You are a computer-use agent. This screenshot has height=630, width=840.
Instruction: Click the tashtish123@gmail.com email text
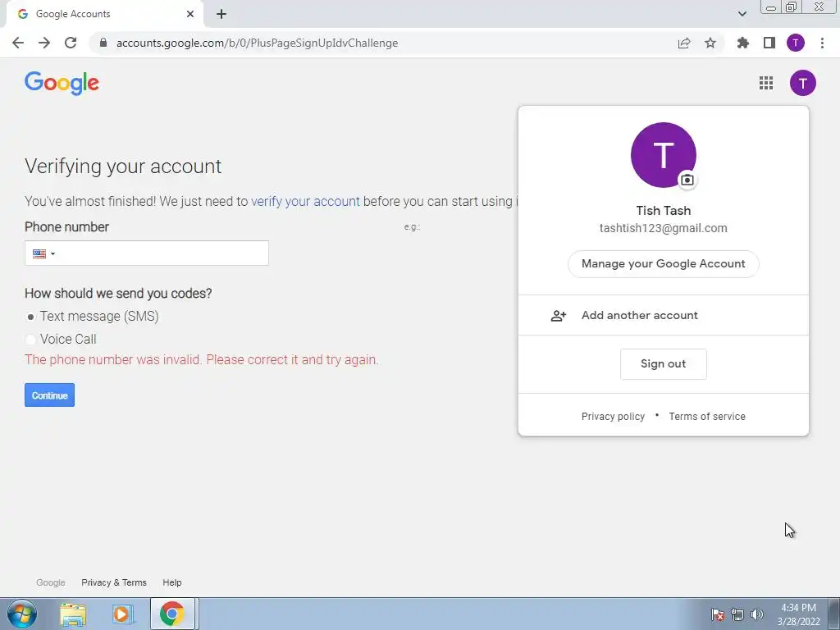click(663, 228)
